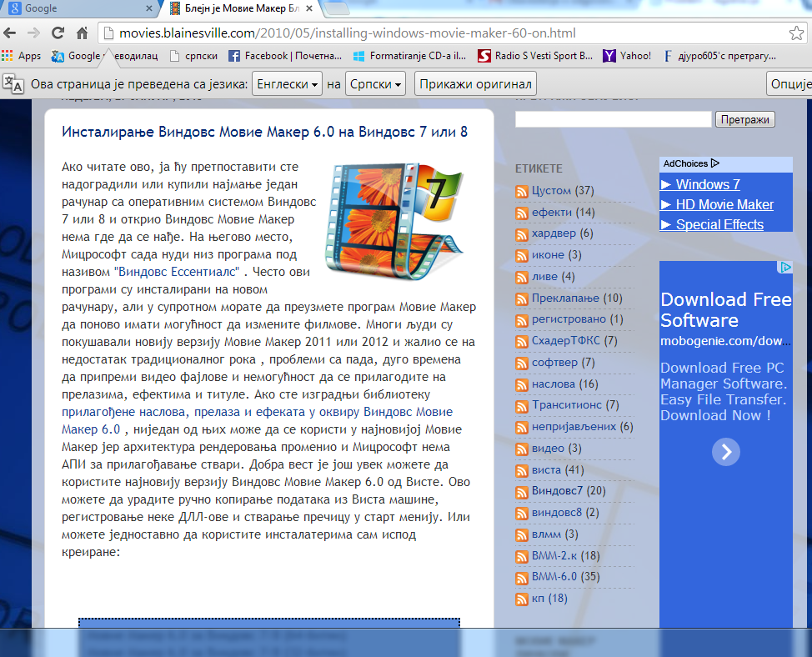Bookmark this page with the star icon
Screen dimensions: 812x657
(796, 33)
